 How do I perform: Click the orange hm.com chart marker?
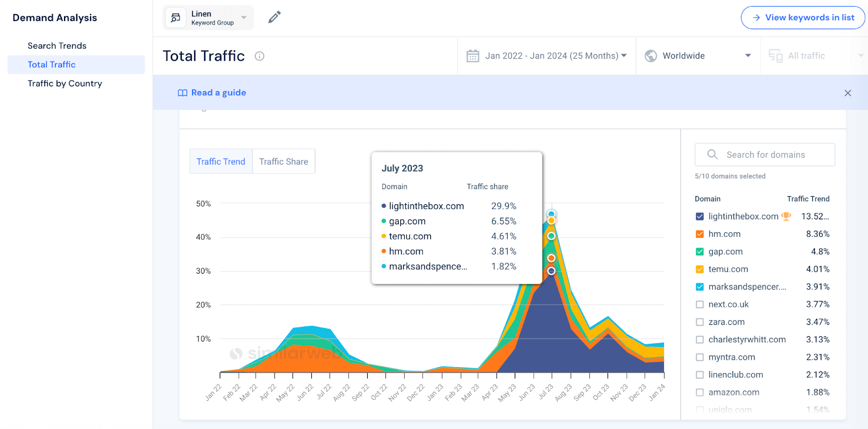551,258
